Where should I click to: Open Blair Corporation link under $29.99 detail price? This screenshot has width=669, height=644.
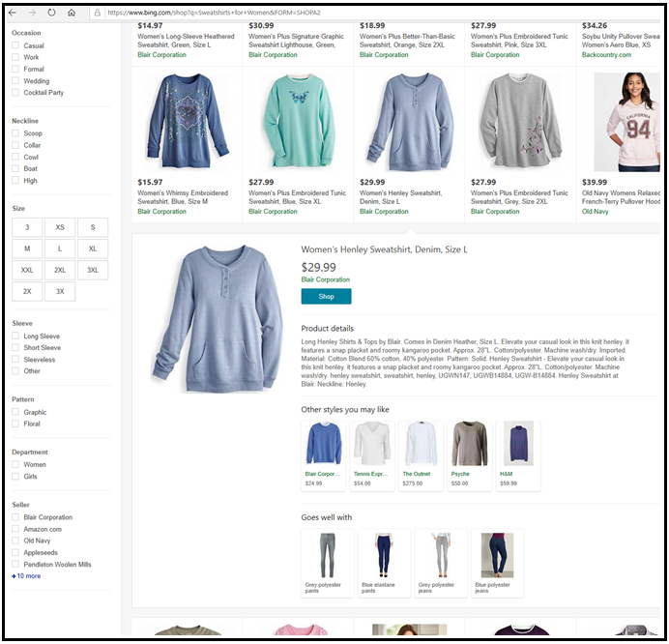[x=326, y=279]
